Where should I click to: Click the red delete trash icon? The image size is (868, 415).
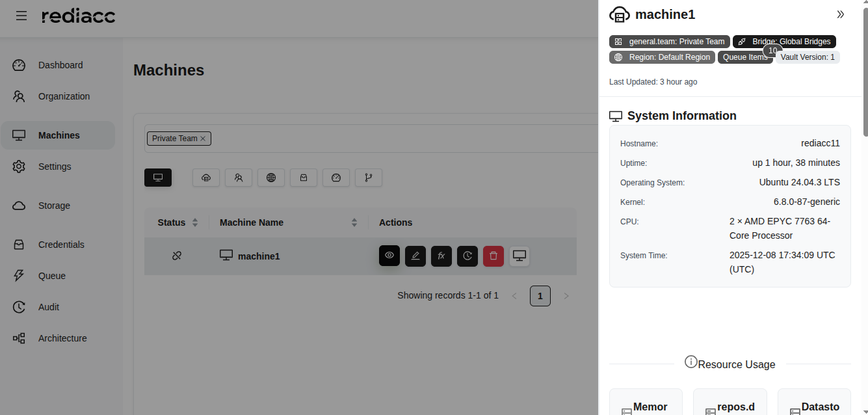pos(493,256)
